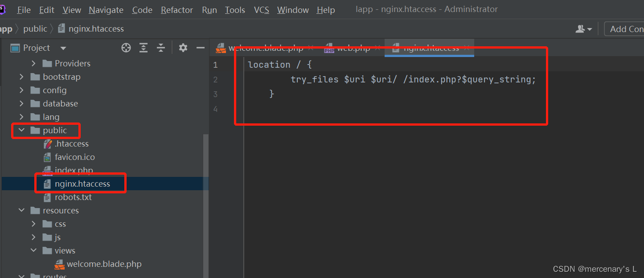The width and height of the screenshot is (644, 278).
Task: Hide the Project tool window with minus icon
Action: [200, 48]
